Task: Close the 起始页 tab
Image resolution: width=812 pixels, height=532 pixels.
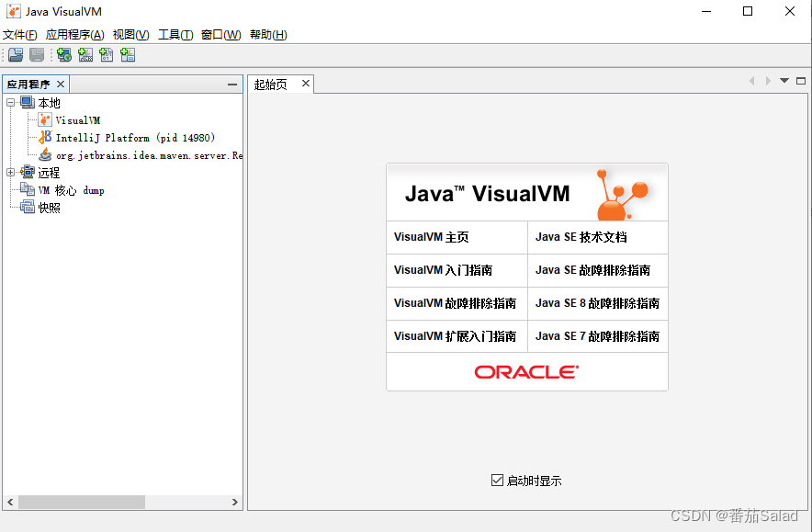Action: (x=306, y=84)
